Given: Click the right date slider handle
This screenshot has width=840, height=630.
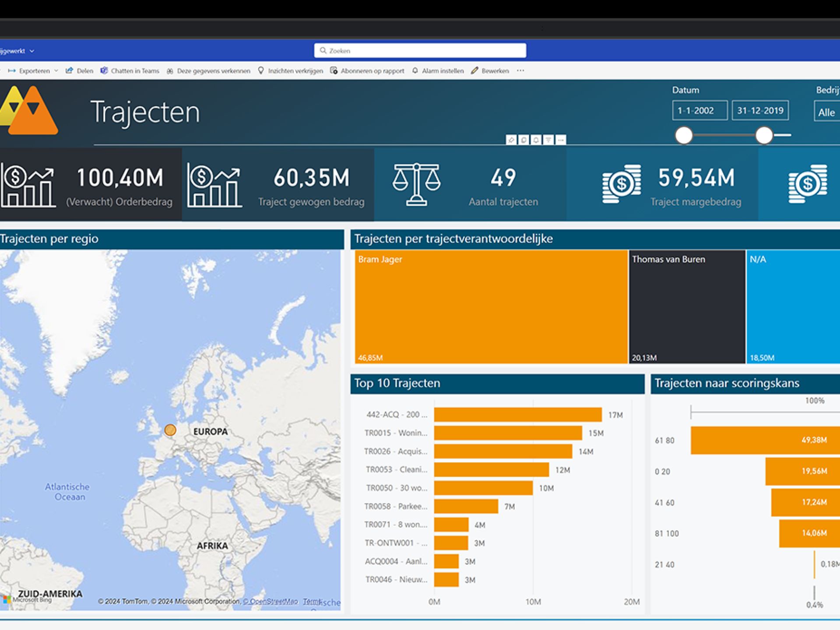Looking at the screenshot, I should (x=764, y=135).
